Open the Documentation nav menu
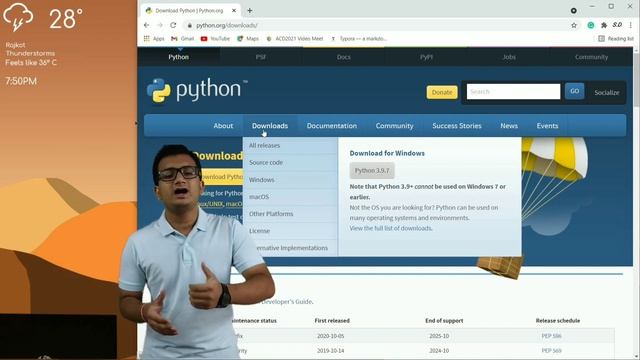The height and width of the screenshot is (360, 640). [332, 126]
